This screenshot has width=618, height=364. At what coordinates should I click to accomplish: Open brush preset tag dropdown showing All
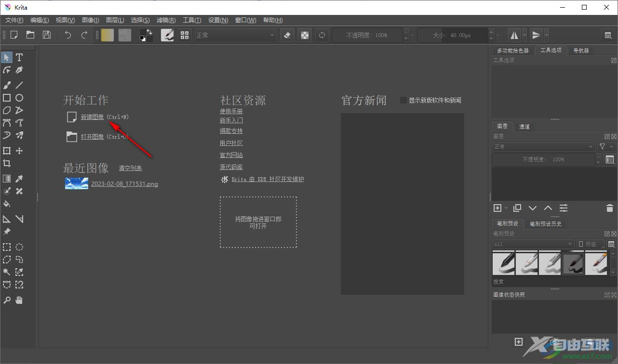tap(533, 244)
